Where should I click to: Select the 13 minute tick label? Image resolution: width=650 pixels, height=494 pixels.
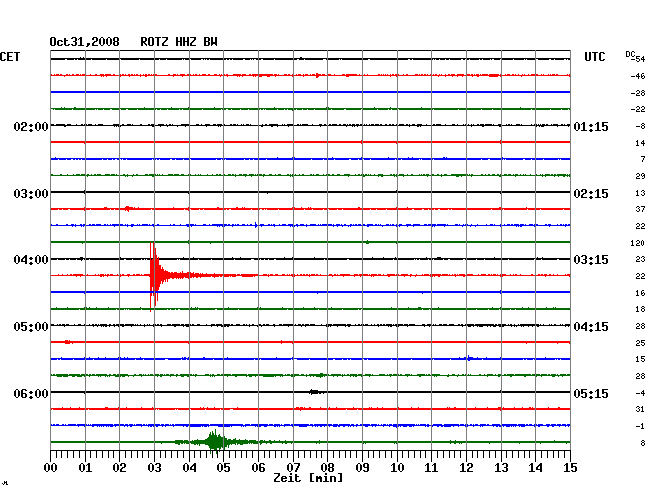click(x=501, y=468)
